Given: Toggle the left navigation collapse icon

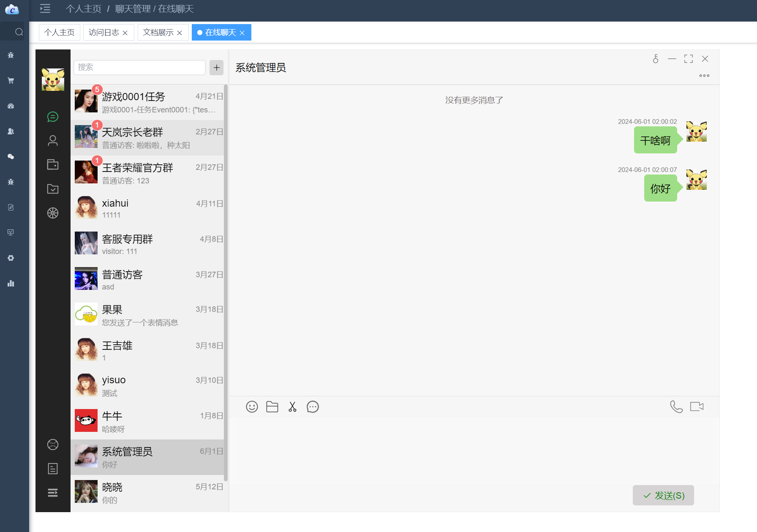Looking at the screenshot, I should pos(45,8).
